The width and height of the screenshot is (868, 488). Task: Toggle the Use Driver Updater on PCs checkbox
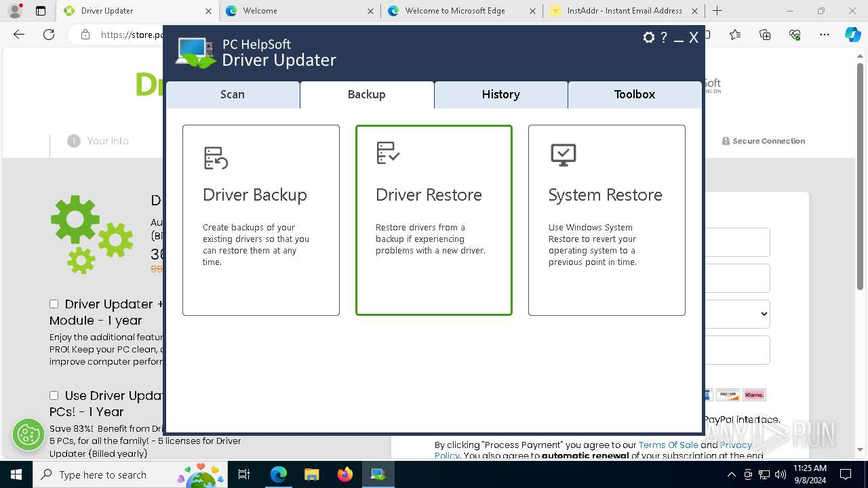point(54,395)
